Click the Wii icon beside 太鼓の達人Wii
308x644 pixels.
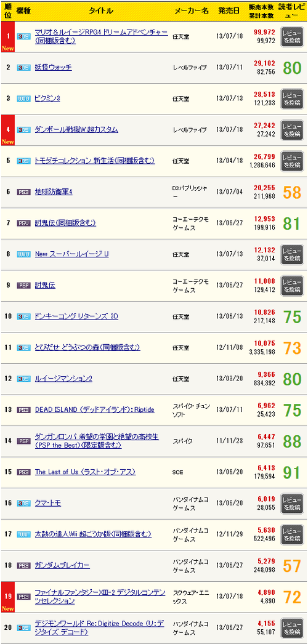(x=23, y=534)
